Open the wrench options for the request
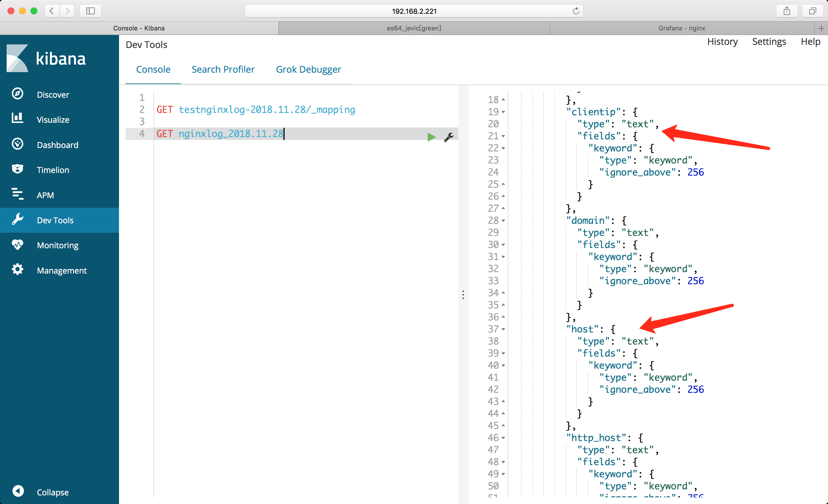 (x=448, y=137)
